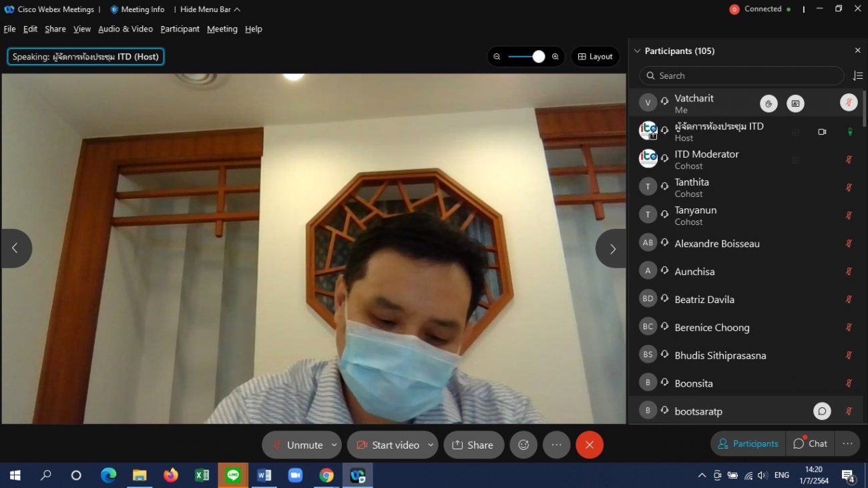Select participant Tanyanun
This screenshot has width=868, height=488.
pyautogui.click(x=744, y=216)
